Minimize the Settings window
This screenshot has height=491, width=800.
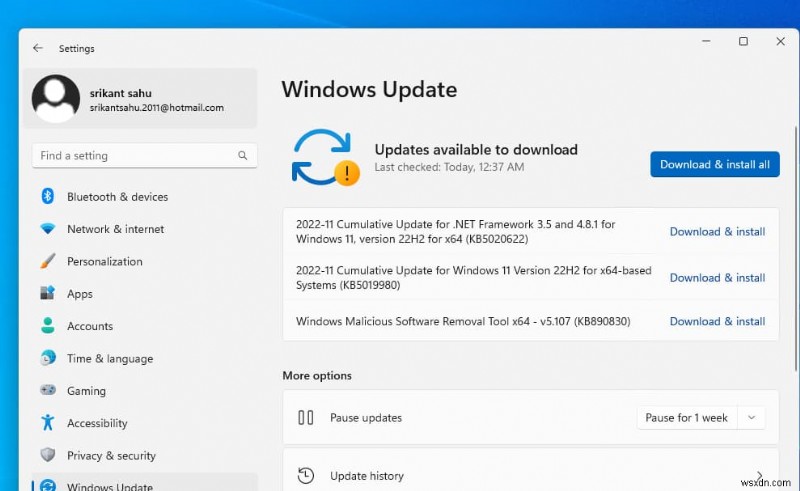click(706, 41)
